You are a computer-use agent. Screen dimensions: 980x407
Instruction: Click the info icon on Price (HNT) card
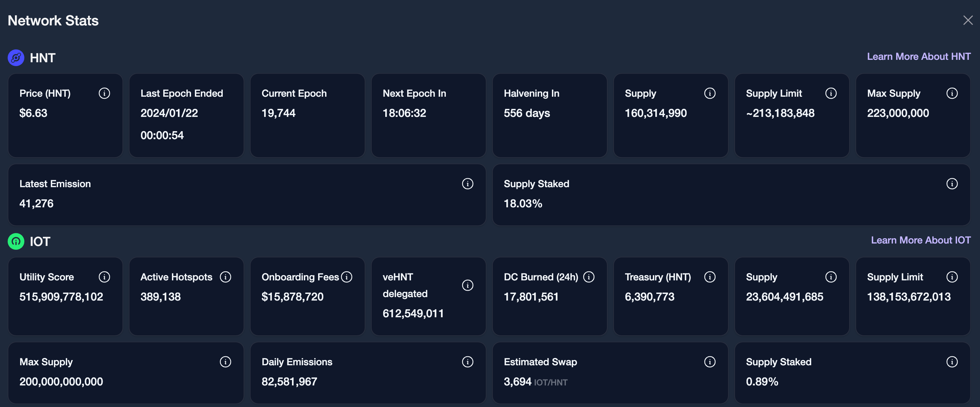tap(104, 93)
